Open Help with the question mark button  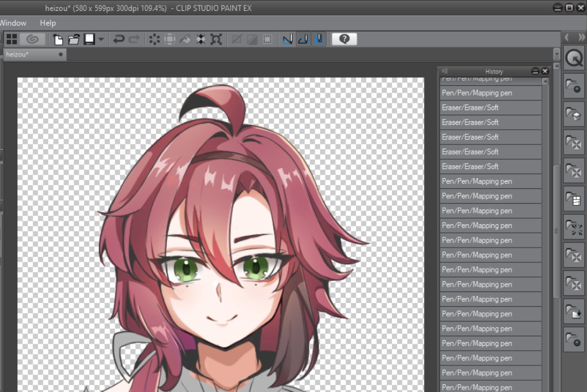(x=344, y=39)
